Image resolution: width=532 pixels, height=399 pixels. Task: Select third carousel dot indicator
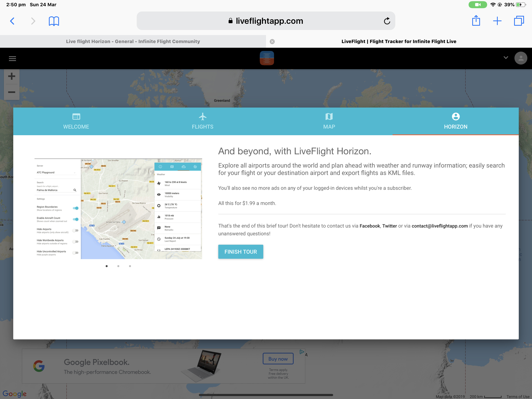pos(130,266)
